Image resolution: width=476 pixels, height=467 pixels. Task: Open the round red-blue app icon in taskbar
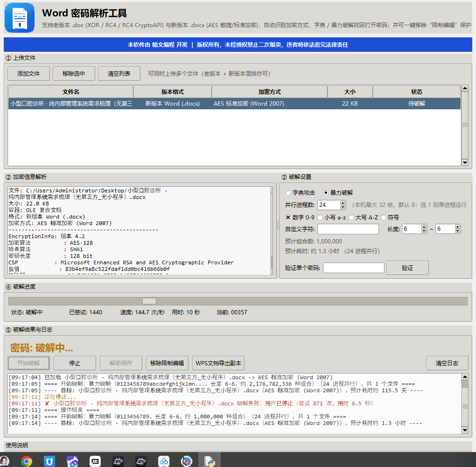[x=186, y=461]
